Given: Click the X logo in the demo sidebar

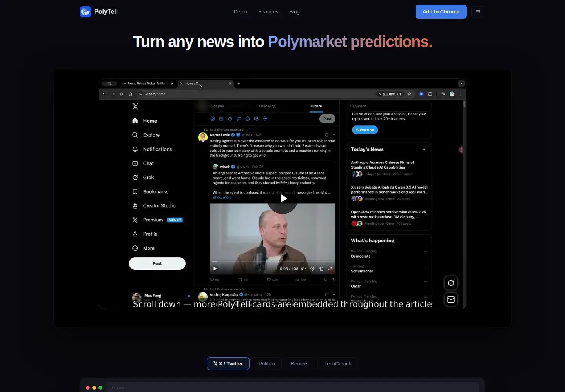Looking at the screenshot, I should click(x=135, y=107).
